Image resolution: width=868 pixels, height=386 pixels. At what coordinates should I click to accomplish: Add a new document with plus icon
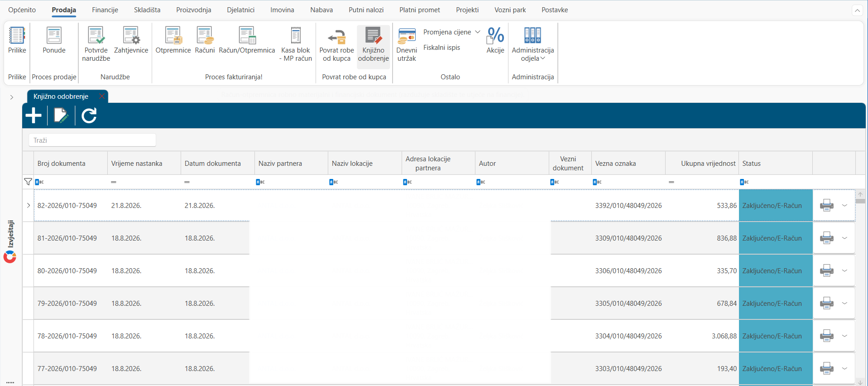(x=34, y=116)
